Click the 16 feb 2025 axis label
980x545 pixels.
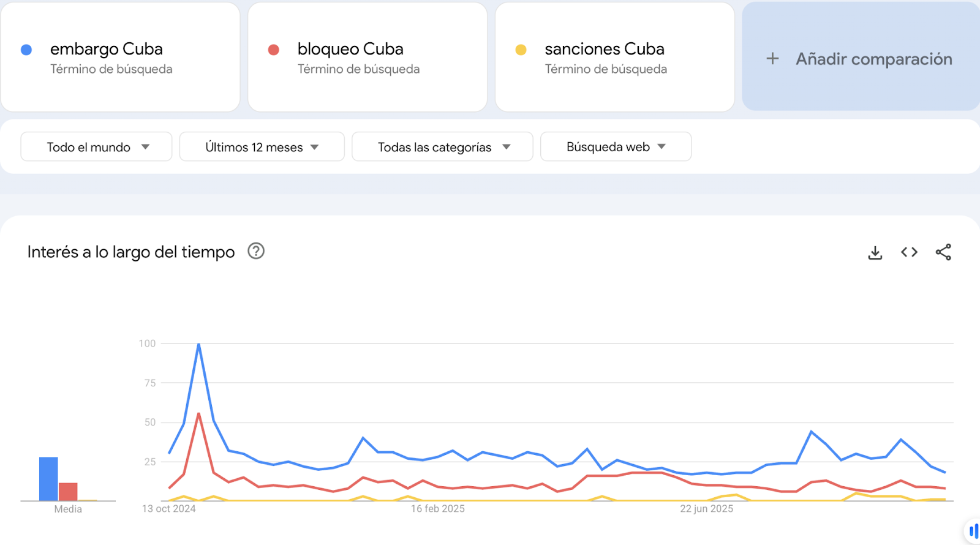437,509
